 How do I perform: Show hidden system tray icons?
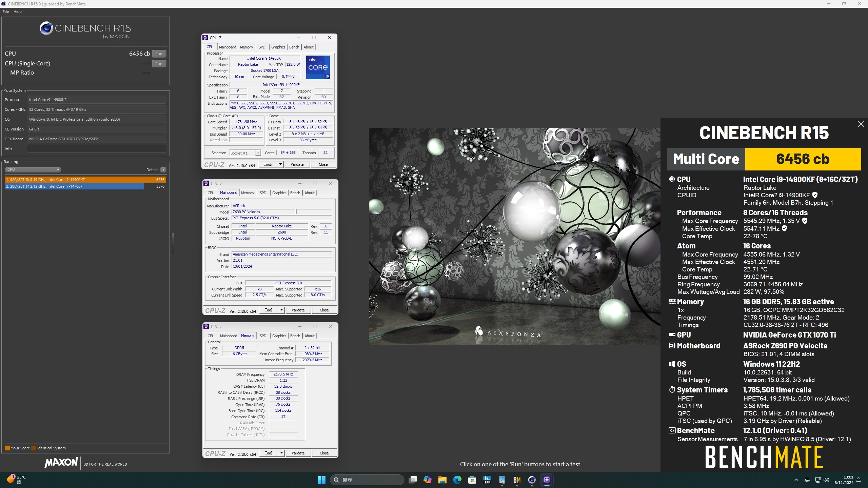pyautogui.click(x=796, y=480)
